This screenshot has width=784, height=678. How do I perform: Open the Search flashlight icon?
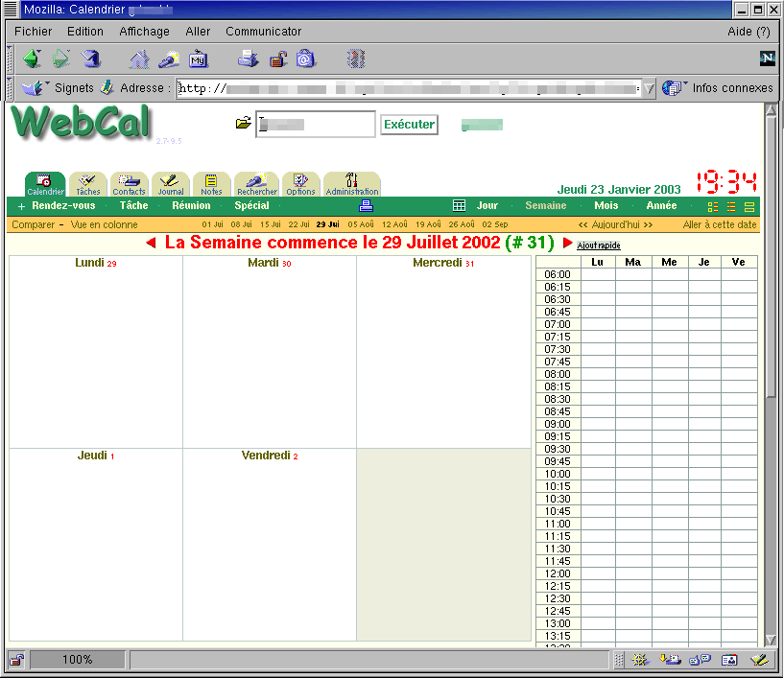(x=169, y=59)
